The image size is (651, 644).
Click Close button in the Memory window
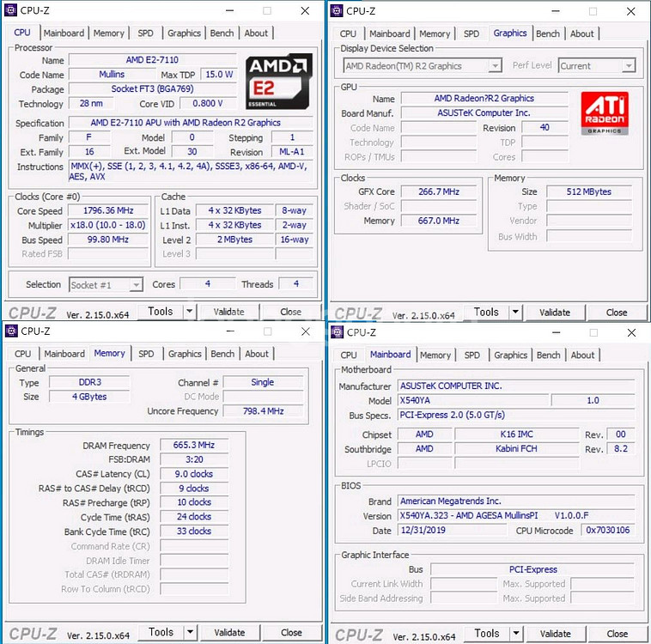click(291, 632)
